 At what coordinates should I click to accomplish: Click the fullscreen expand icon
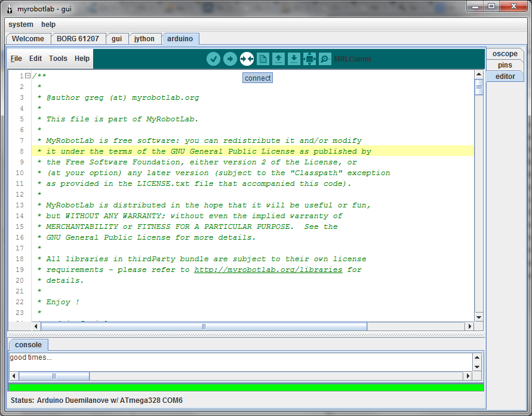click(x=309, y=59)
